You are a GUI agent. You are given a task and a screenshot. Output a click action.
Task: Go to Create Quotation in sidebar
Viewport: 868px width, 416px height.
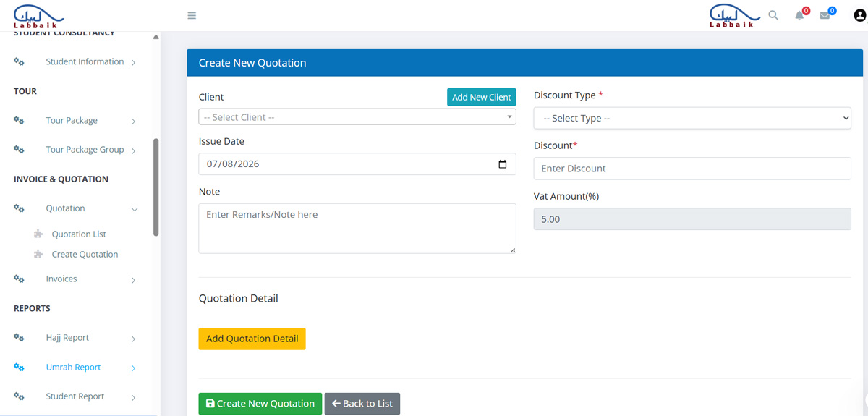click(85, 255)
